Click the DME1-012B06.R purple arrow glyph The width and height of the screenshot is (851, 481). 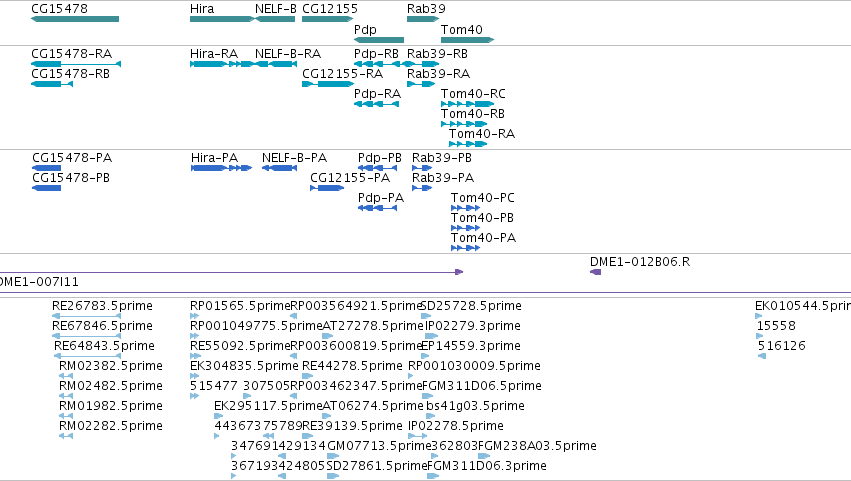pyautogui.click(x=595, y=272)
